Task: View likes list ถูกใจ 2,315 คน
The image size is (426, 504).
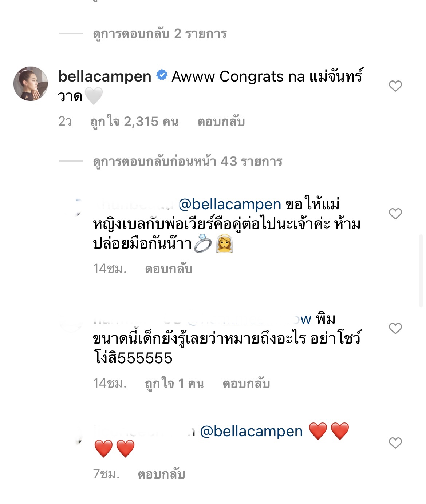Action: coord(134,122)
